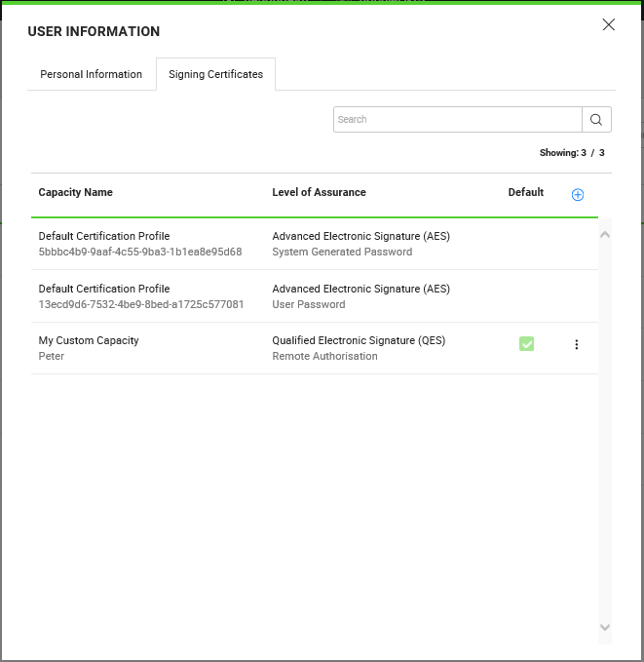Click the Default column header
The height and width of the screenshot is (662, 644).
tap(525, 192)
